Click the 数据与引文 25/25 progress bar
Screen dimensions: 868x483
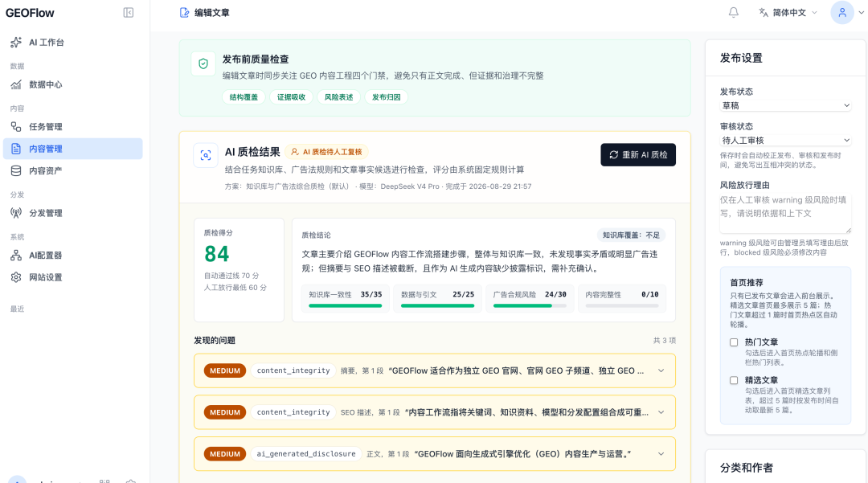[x=437, y=305]
